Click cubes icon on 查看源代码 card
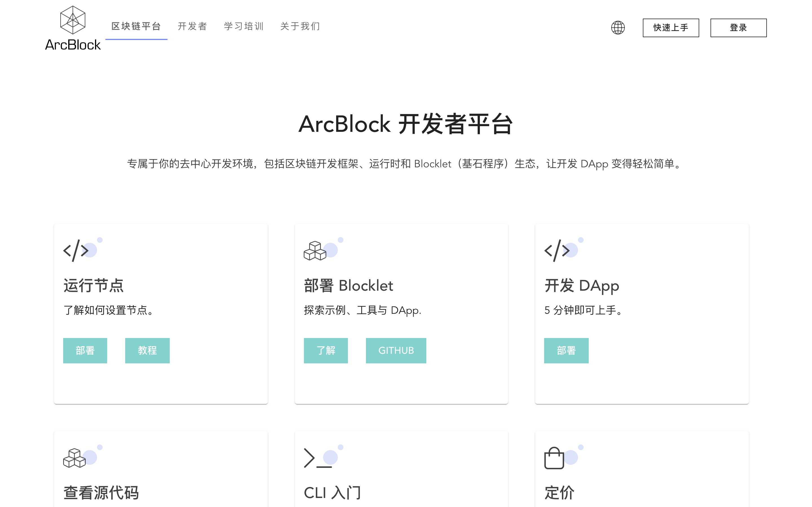This screenshot has height=507, width=812. pyautogui.click(x=74, y=458)
